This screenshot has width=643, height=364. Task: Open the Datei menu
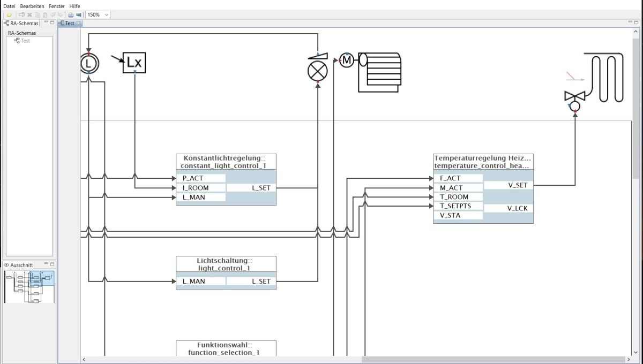click(x=10, y=6)
